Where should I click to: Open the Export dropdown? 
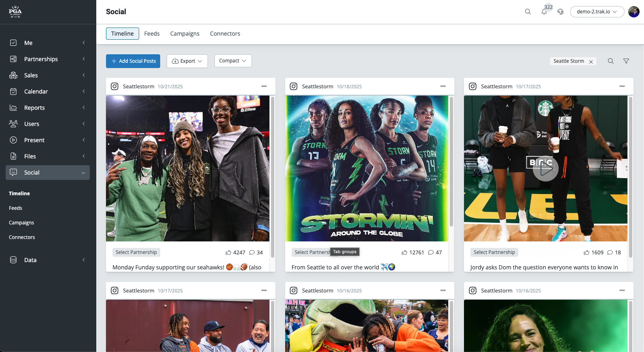point(187,61)
